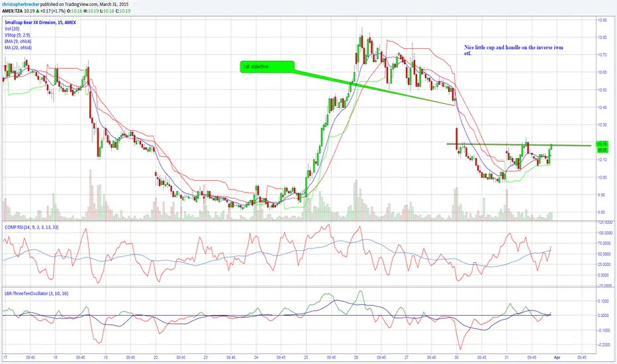Viewport: 617px width, 364px height.
Task: Click the 10.80 price axis label
Action: [602, 37]
